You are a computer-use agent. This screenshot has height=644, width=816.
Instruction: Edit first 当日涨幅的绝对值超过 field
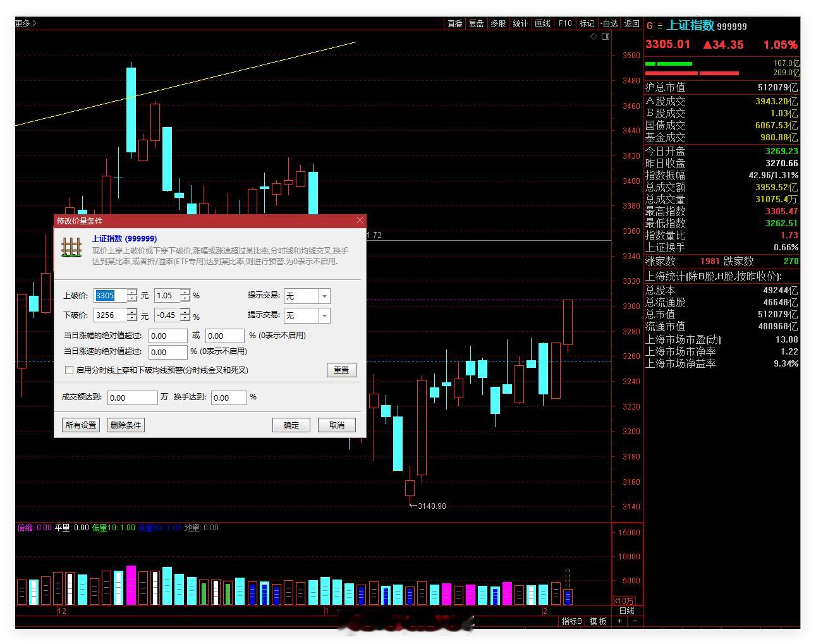[168, 336]
